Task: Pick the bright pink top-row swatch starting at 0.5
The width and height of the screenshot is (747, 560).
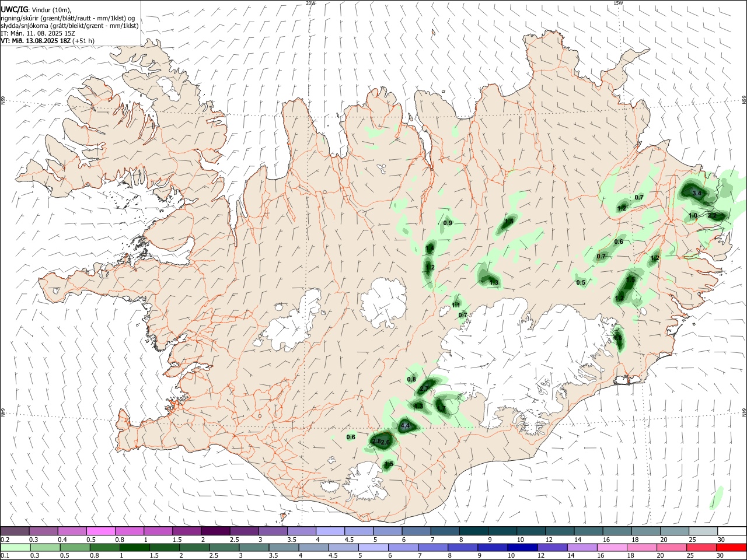Action: 101,531
